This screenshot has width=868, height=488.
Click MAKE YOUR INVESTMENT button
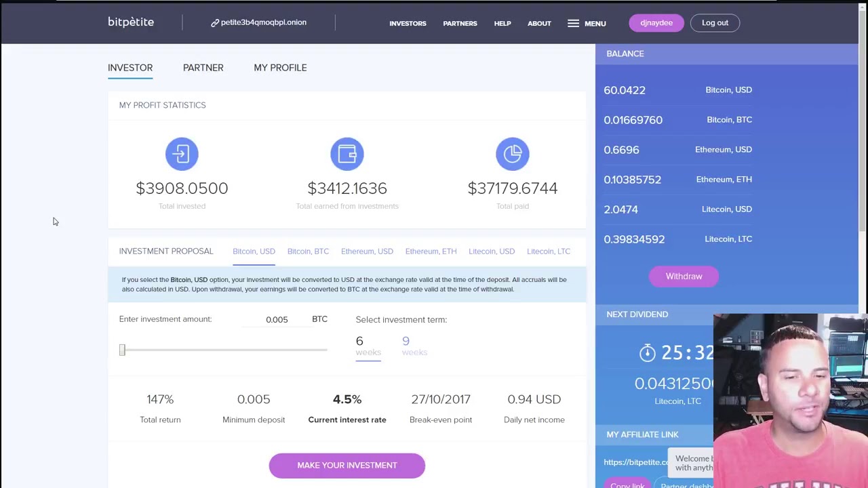tap(347, 466)
